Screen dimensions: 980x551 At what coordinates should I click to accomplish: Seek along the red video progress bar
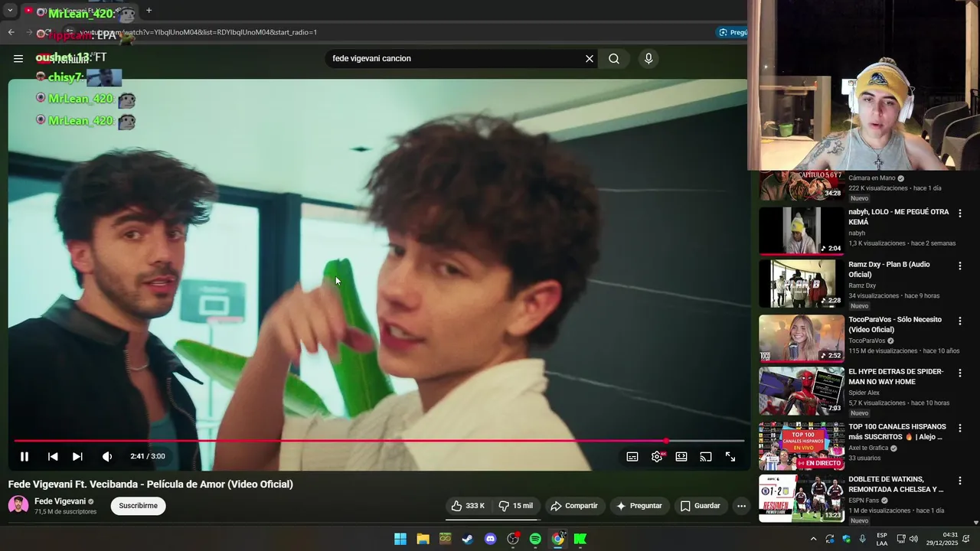(379, 441)
